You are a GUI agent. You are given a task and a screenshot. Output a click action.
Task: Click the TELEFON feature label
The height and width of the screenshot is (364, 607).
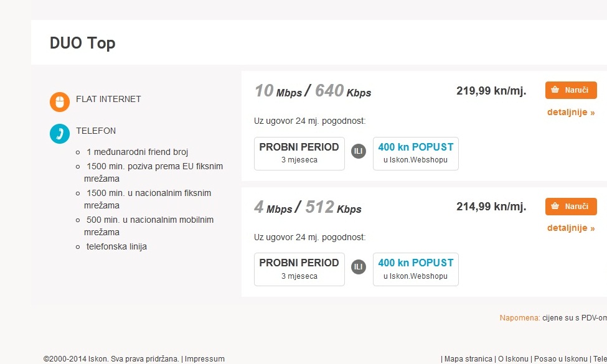96,131
